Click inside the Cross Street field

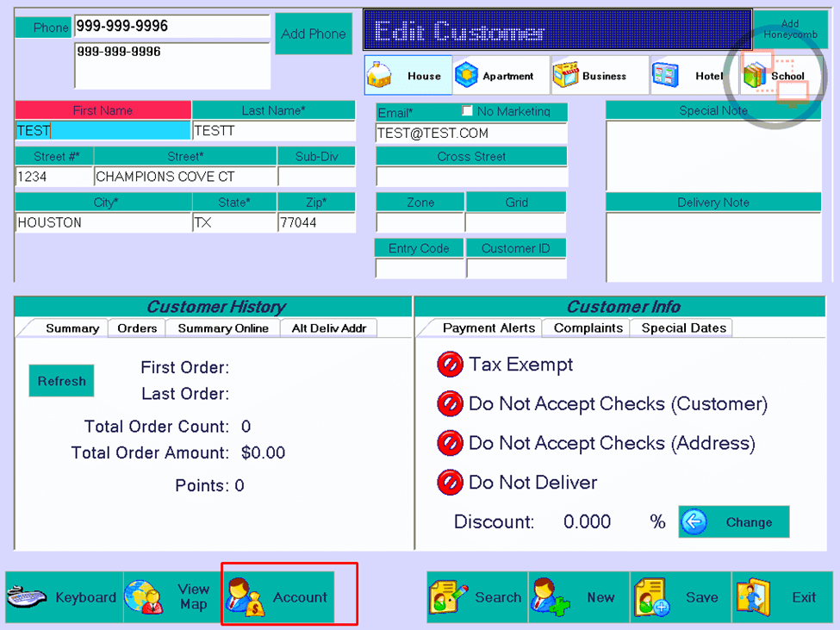point(471,175)
